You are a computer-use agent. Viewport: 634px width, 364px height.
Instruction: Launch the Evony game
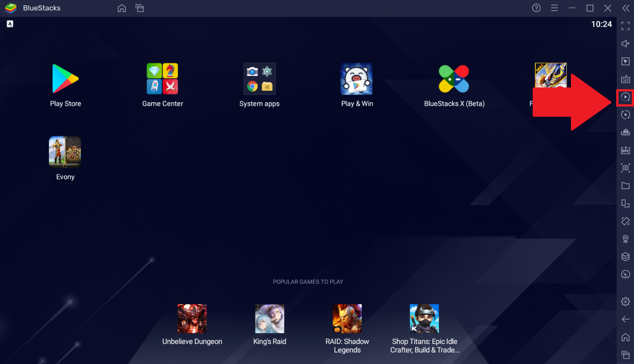(65, 152)
